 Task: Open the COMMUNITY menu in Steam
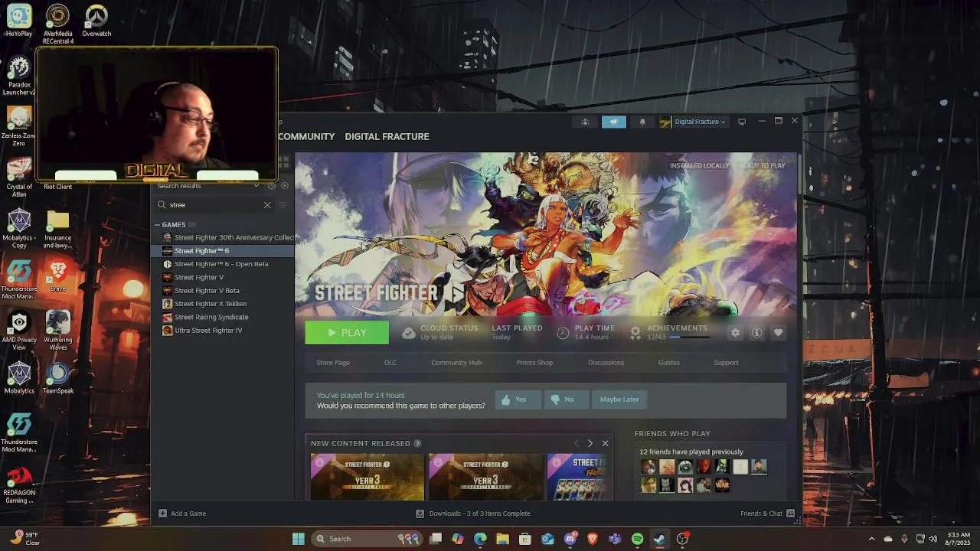(x=306, y=136)
